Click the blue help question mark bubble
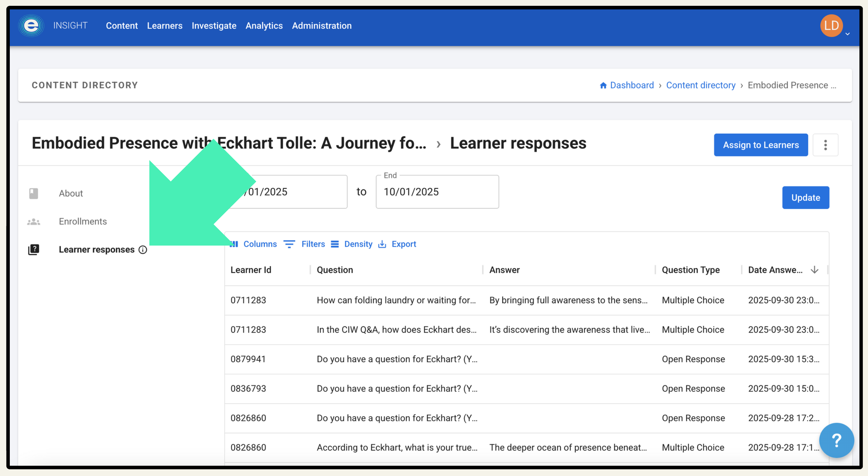Viewport: 868px width, 476px height. click(836, 440)
